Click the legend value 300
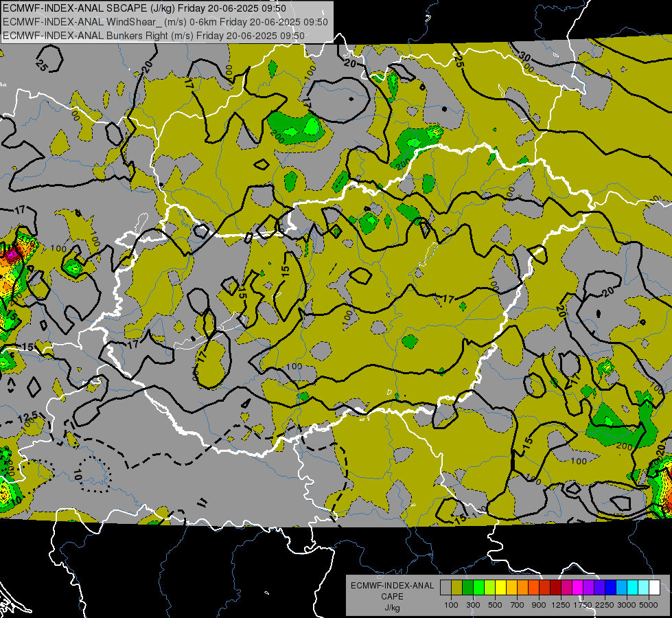This screenshot has height=618, width=672. (x=473, y=605)
